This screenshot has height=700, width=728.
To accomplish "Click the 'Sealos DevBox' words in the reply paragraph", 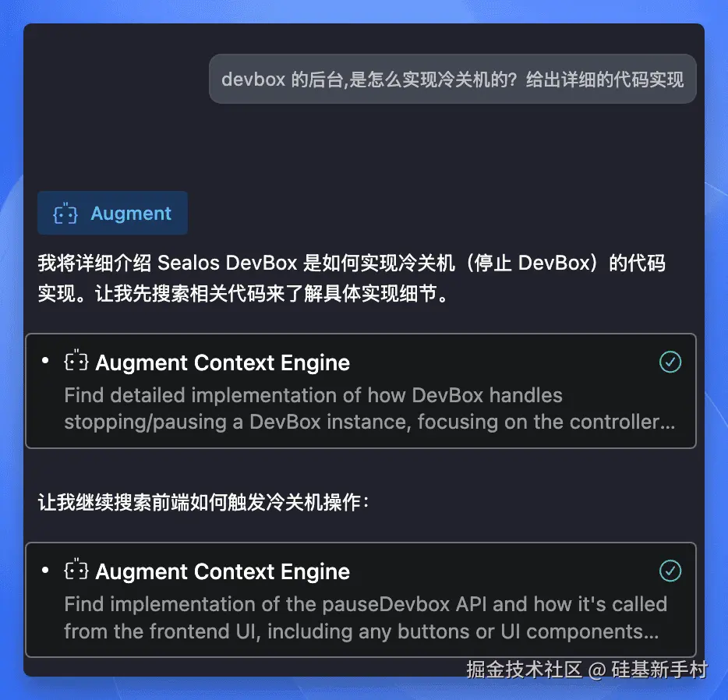I will (x=227, y=263).
